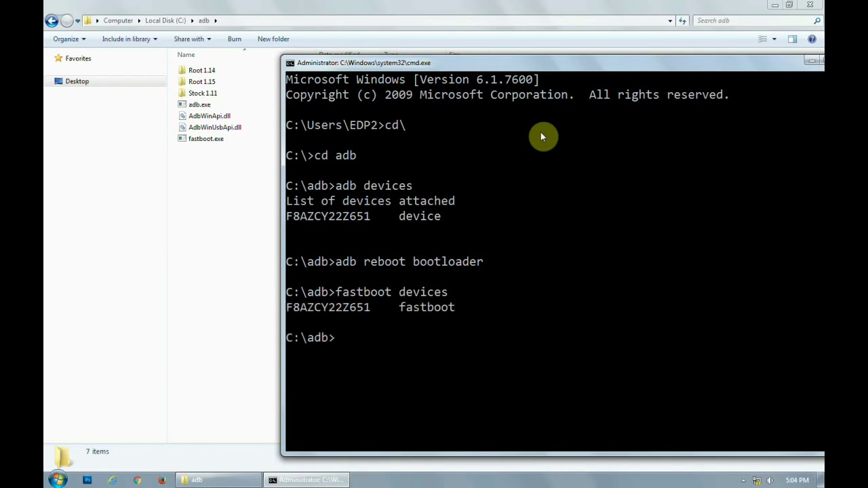Click the '7 items' status text
The height and width of the screenshot is (488, 868).
pyautogui.click(x=97, y=451)
